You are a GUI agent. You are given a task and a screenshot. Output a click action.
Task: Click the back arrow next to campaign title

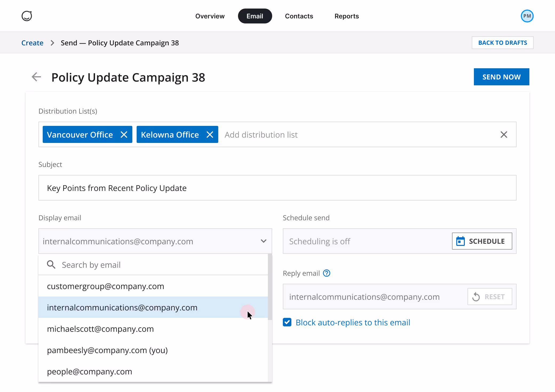pos(36,77)
